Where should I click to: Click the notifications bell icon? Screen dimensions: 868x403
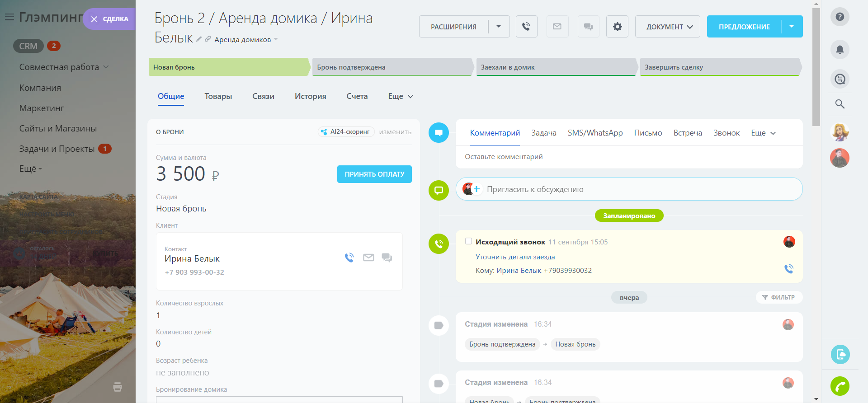[x=840, y=50]
